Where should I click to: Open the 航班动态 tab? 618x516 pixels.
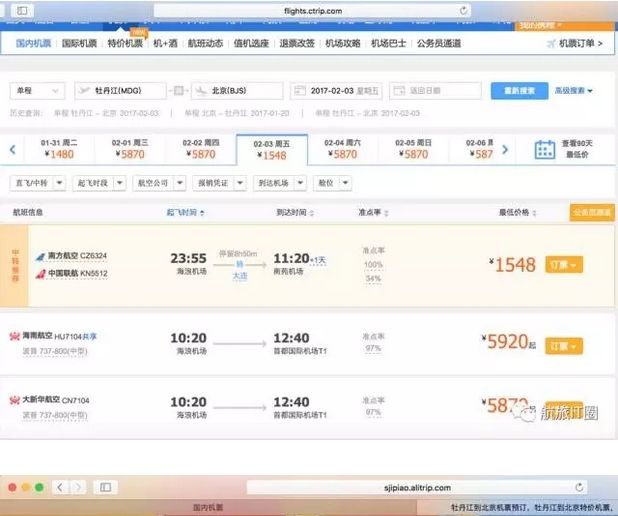205,43
